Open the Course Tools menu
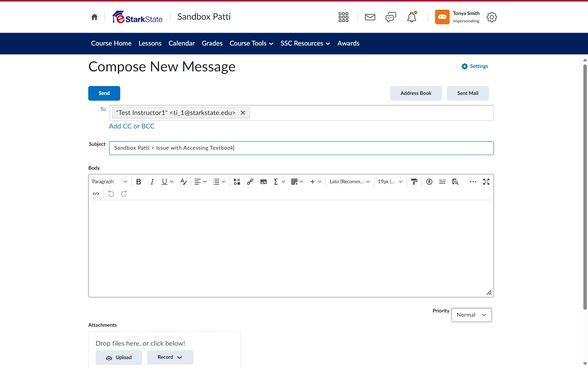588x368 pixels. (251, 44)
